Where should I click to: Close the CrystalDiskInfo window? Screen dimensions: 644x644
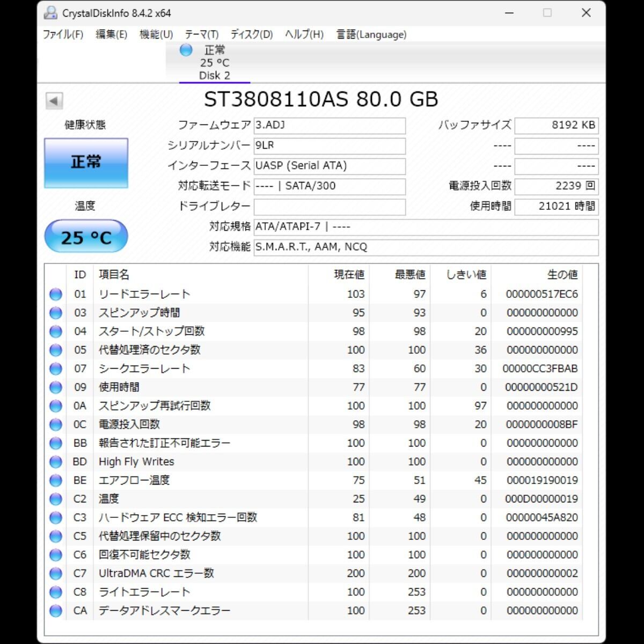[586, 13]
